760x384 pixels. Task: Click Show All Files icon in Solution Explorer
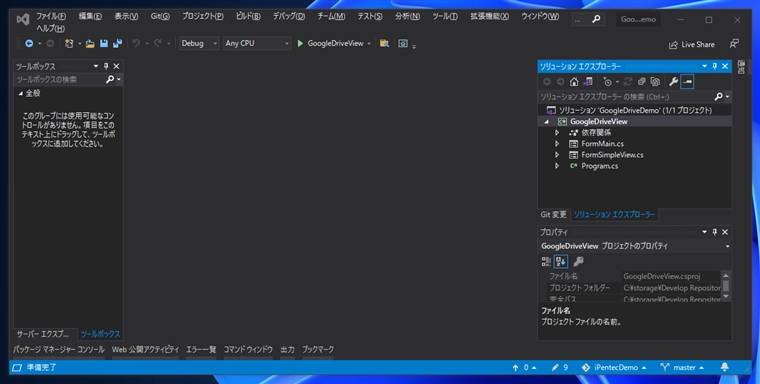655,82
